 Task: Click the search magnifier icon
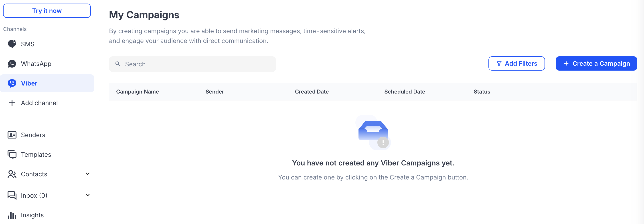pos(118,64)
